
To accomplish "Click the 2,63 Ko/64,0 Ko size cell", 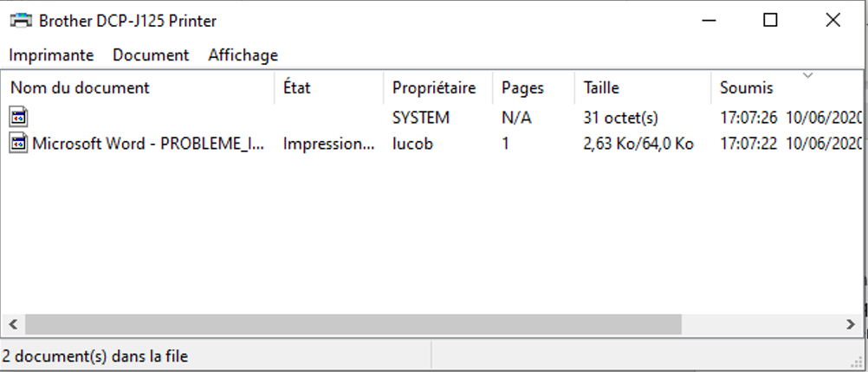I will 638,144.
